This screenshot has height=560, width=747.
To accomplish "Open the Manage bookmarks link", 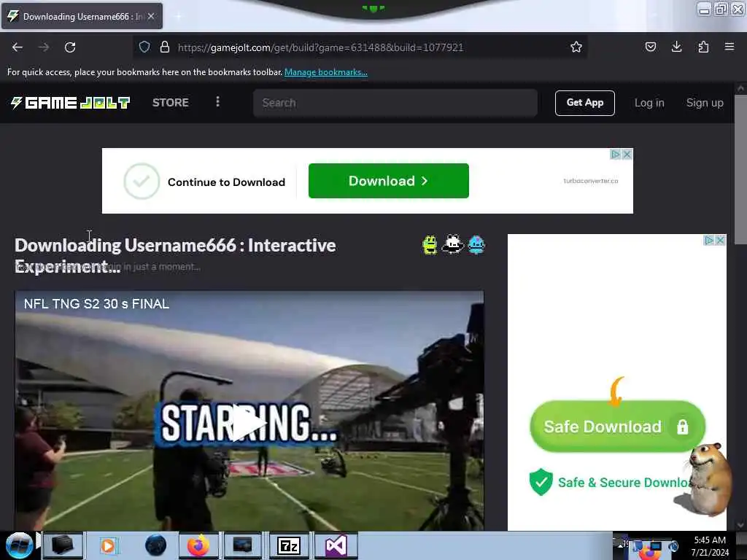I will coord(326,72).
